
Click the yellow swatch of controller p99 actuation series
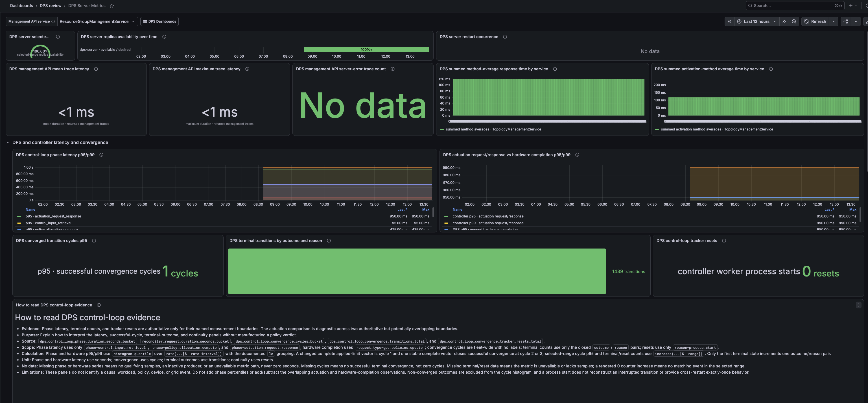coord(446,223)
